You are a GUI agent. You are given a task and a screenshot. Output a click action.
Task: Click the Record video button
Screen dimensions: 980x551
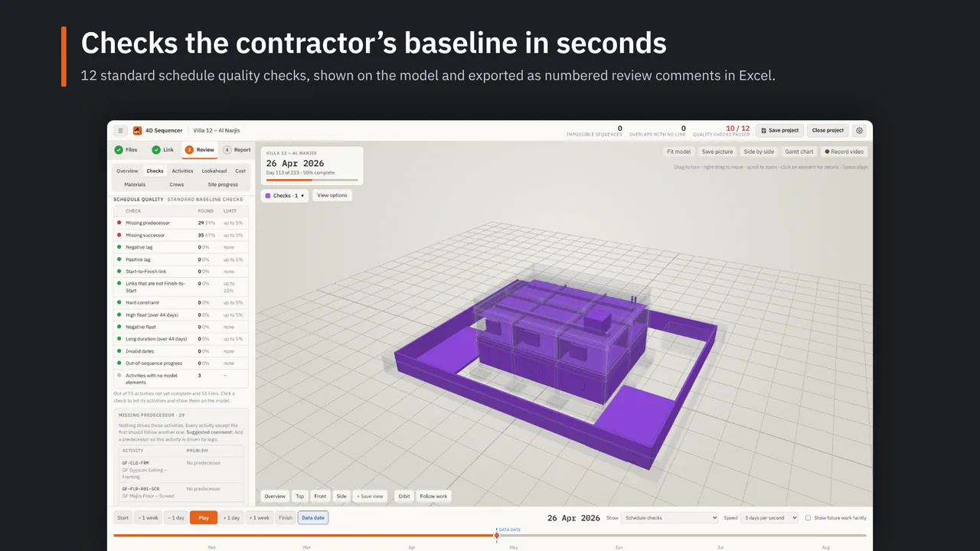point(844,152)
